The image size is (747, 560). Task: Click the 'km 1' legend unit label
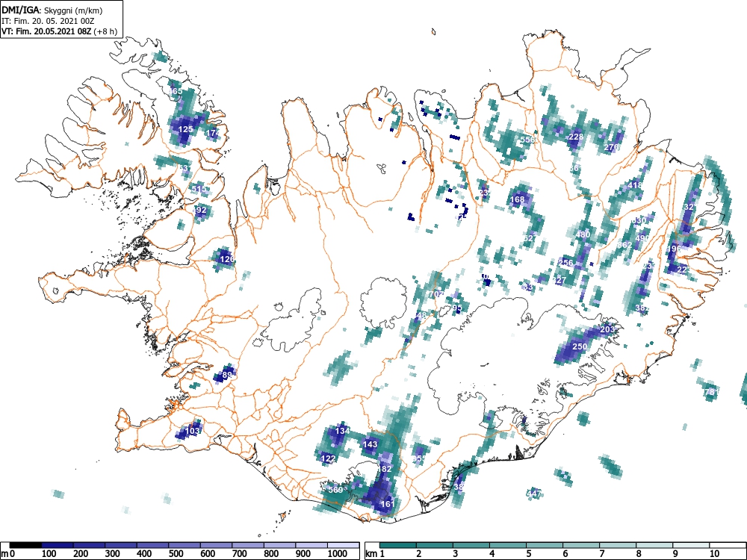(375, 554)
